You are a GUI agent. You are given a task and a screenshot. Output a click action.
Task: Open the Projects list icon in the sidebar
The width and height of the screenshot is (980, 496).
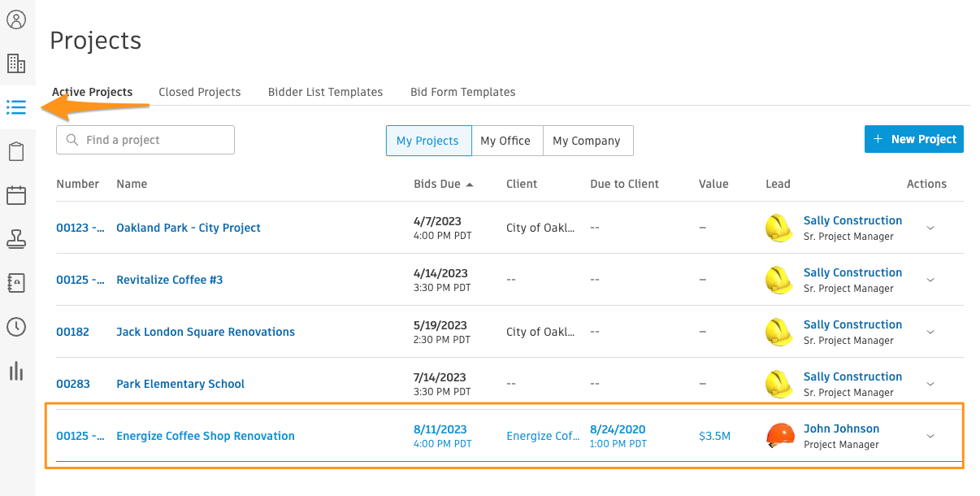[x=17, y=107]
